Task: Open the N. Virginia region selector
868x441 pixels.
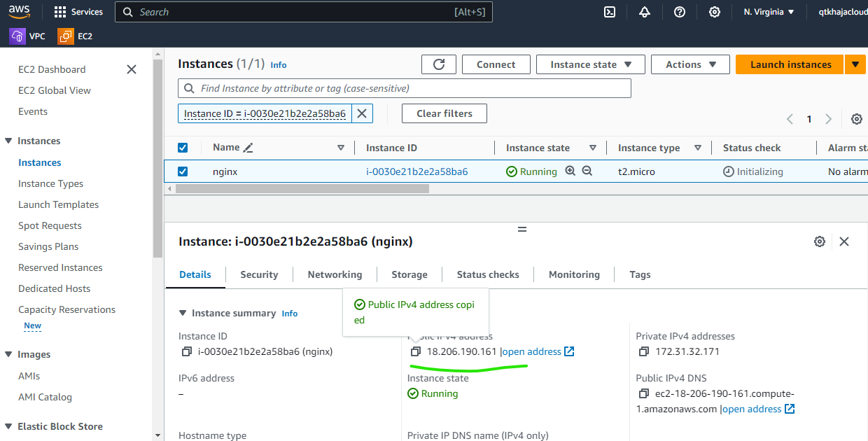Action: pos(769,12)
